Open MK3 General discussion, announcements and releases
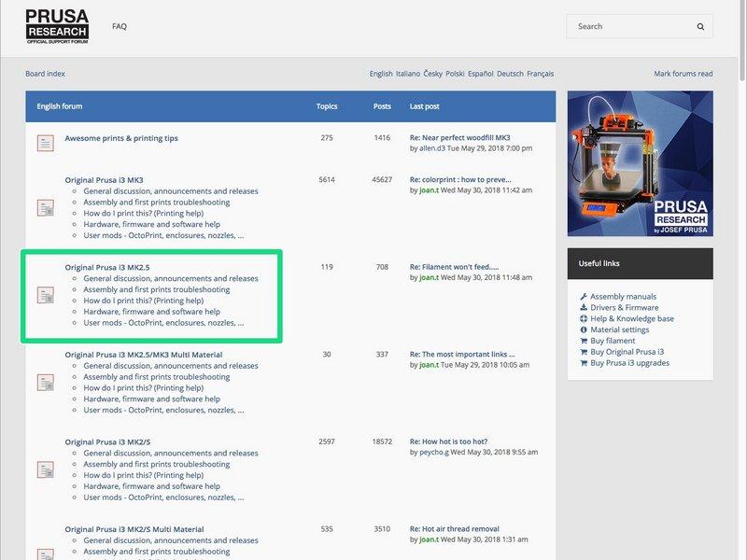Image resolution: width=747 pixels, height=560 pixels. click(171, 191)
